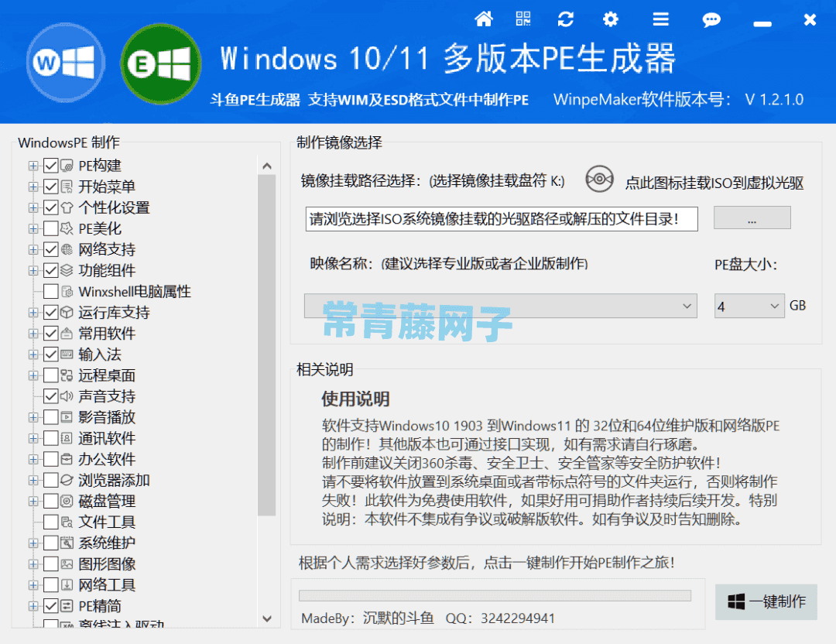Uncheck the PE精简 checkbox
836x644 pixels.
50,606
